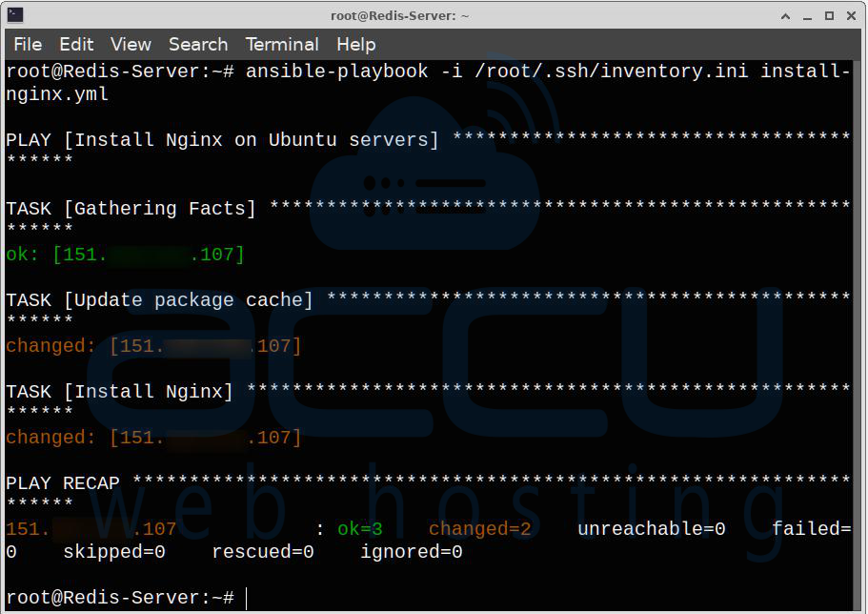The width and height of the screenshot is (868, 614).
Task: Click the final shell prompt cursor
Action: 247,598
